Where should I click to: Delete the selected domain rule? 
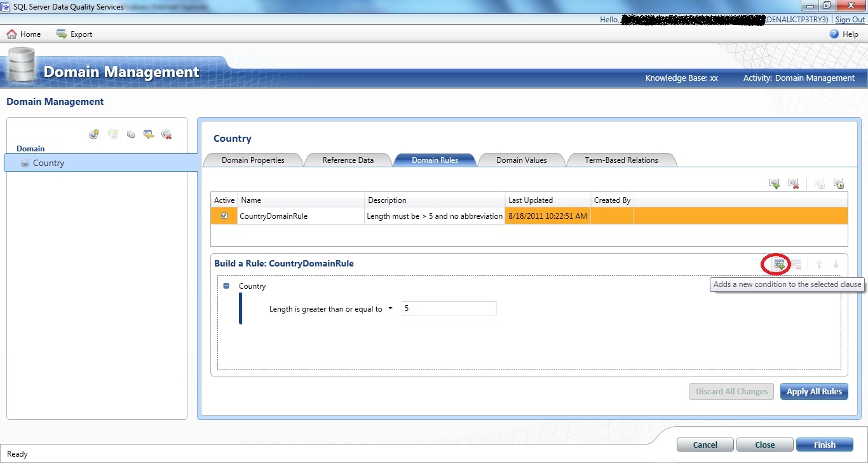794,184
